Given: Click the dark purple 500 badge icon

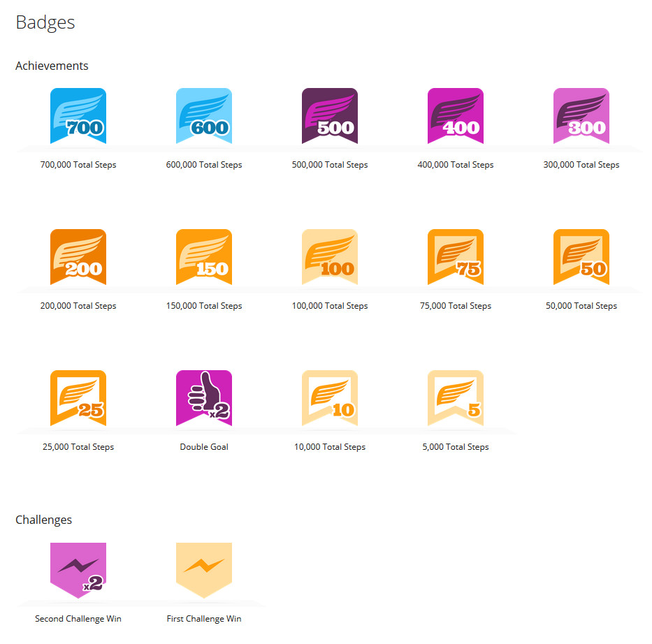Looking at the screenshot, I should pos(330,116).
